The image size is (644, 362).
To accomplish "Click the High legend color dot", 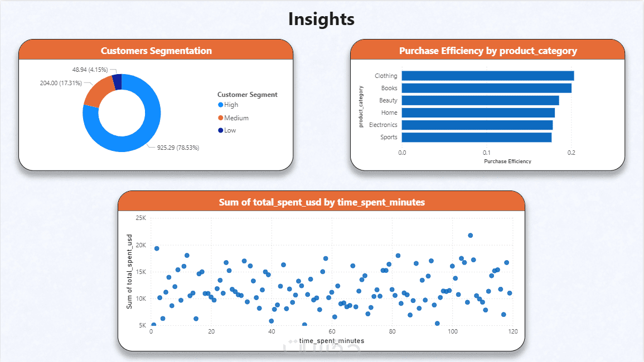I will 220,105.
